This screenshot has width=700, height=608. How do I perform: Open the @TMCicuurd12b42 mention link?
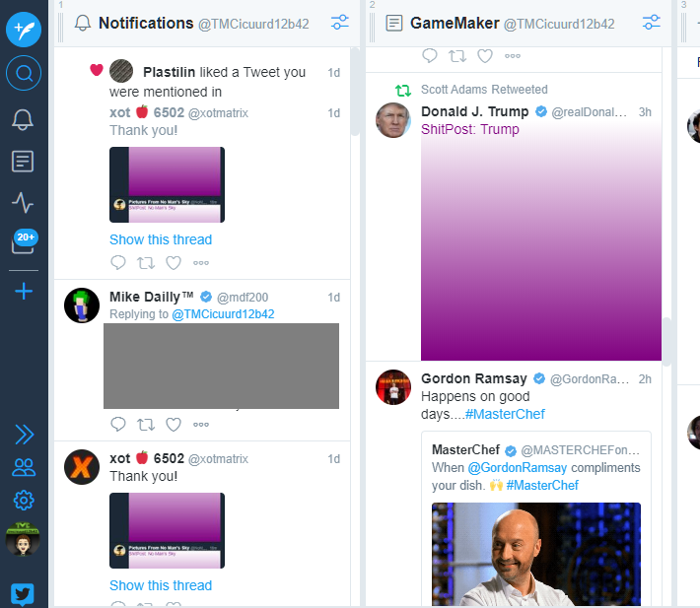pos(223,314)
